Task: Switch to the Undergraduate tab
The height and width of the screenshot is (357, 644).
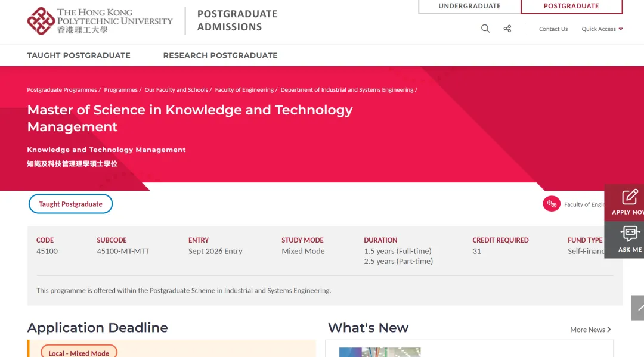Action: (469, 7)
